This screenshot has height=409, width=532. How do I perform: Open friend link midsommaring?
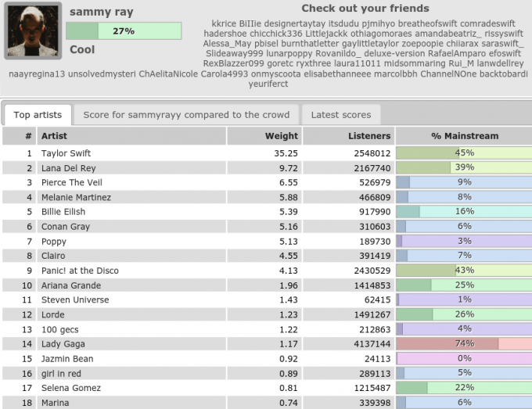tap(415, 63)
